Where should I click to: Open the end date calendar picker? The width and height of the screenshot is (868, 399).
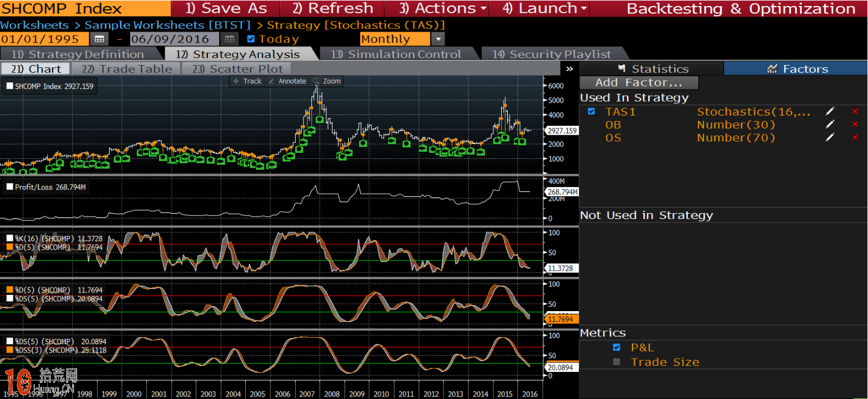[229, 39]
